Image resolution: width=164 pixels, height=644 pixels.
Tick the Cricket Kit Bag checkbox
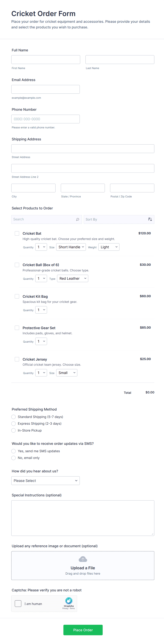17,296
